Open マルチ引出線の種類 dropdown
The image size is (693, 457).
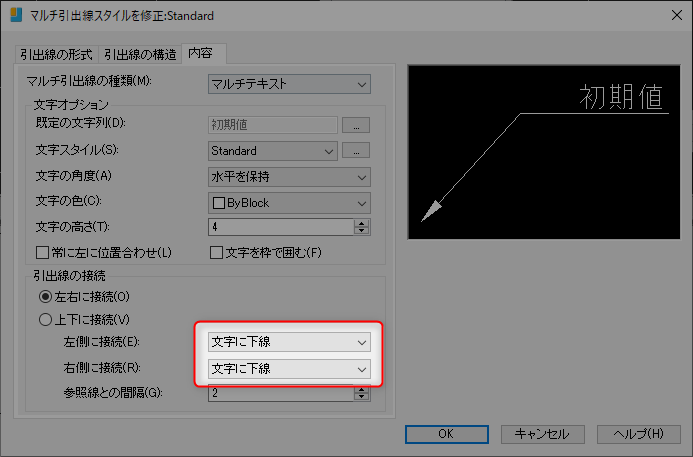coord(289,84)
